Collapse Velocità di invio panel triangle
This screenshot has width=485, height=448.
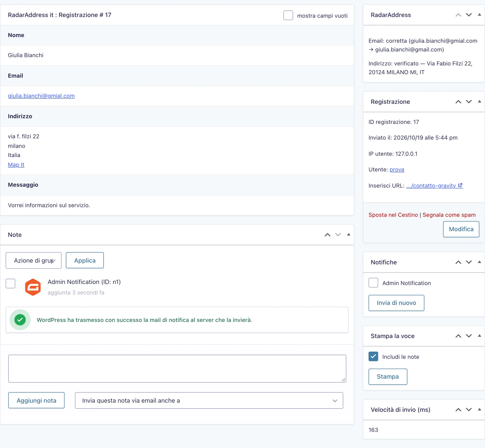click(479, 409)
